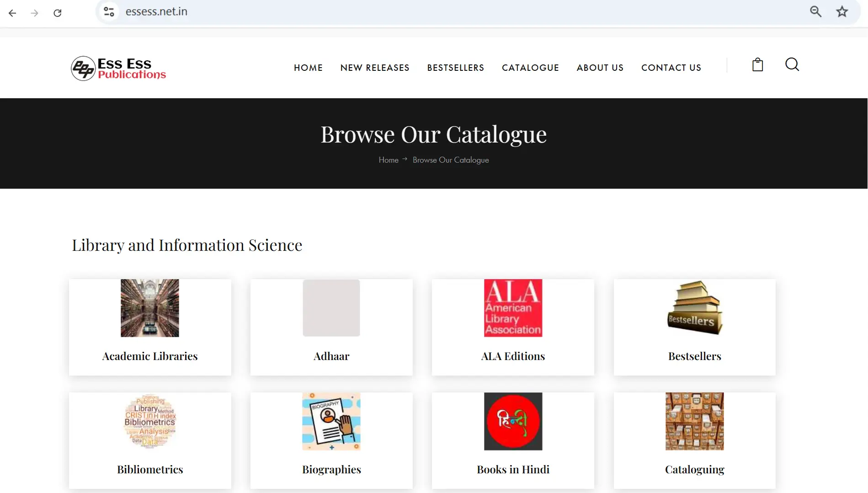Click the address bar URL essess.net.in
The image size is (868, 493).
tap(156, 11)
